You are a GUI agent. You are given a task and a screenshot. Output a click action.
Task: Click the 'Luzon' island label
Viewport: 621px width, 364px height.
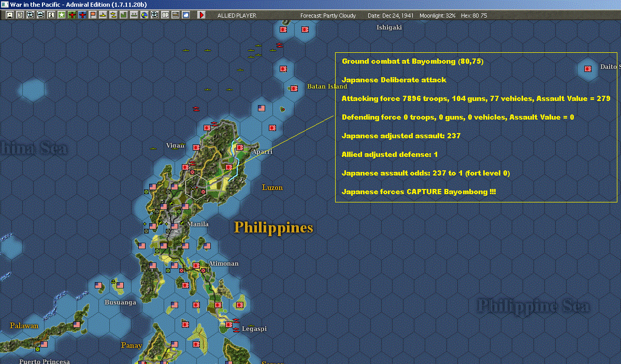[272, 187]
